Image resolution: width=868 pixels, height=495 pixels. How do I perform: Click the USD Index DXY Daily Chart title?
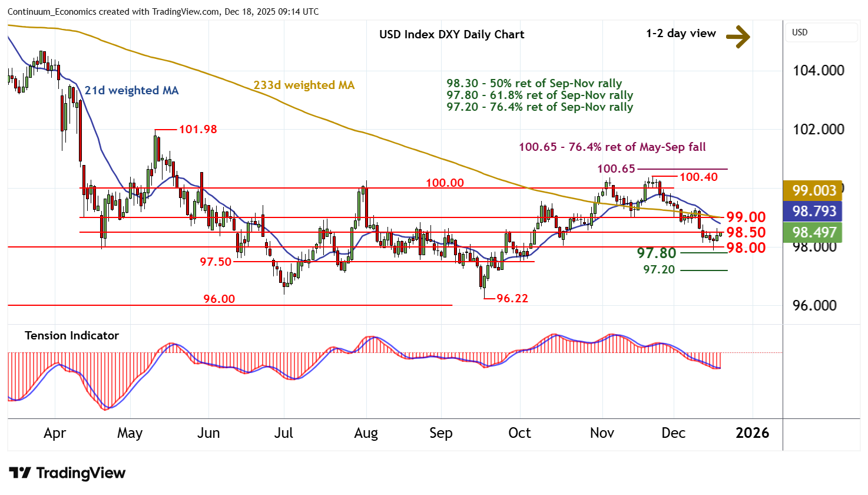[451, 34]
